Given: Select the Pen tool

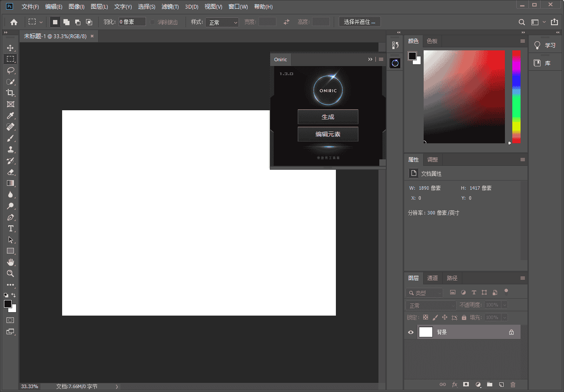Looking at the screenshot, I should 10,217.
